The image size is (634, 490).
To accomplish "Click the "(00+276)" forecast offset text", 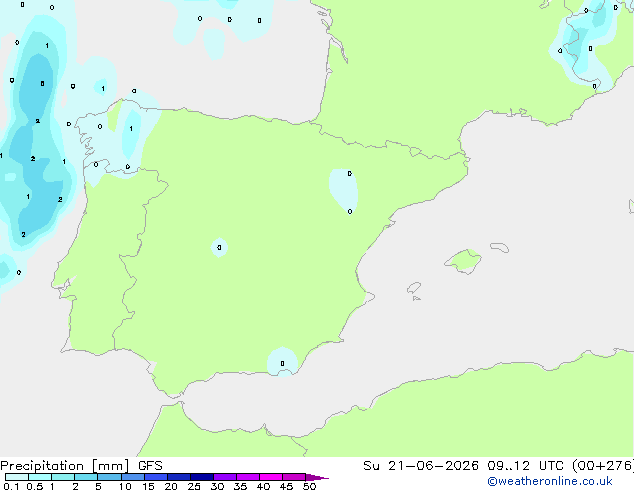I will tap(603, 466).
